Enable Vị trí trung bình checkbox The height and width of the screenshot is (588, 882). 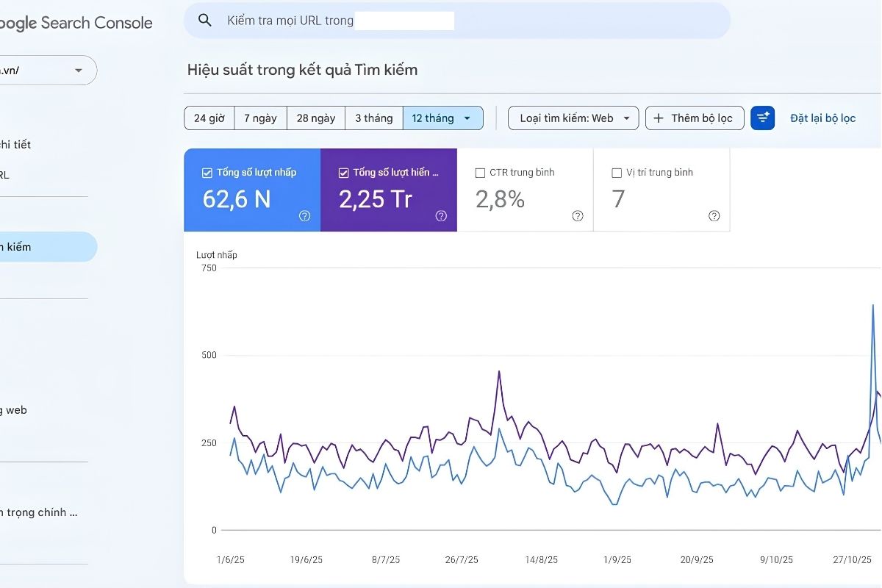tap(617, 173)
